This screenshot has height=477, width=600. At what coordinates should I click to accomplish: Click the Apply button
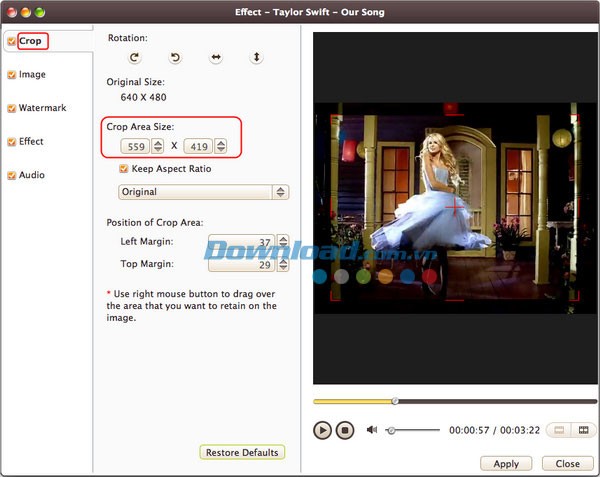point(506,464)
